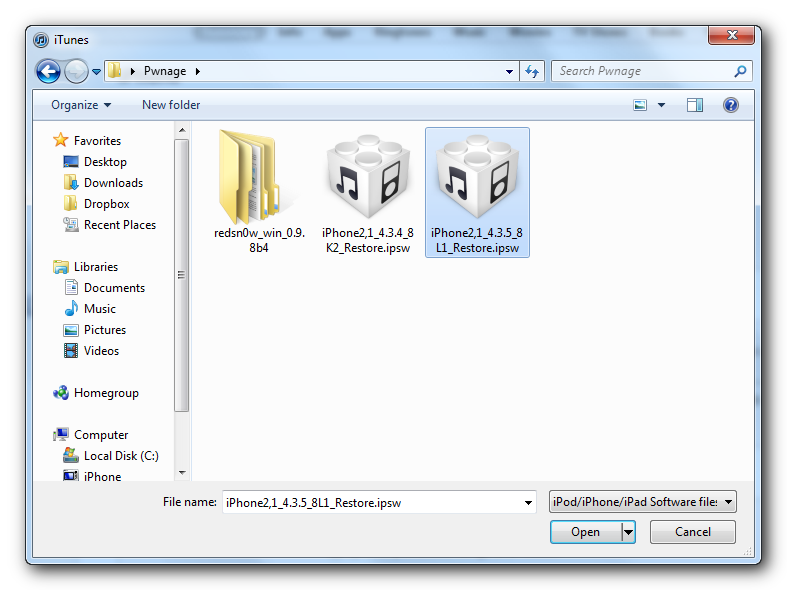Click the Recent Places icon
Screen dimensions: 787x590
click(x=71, y=225)
